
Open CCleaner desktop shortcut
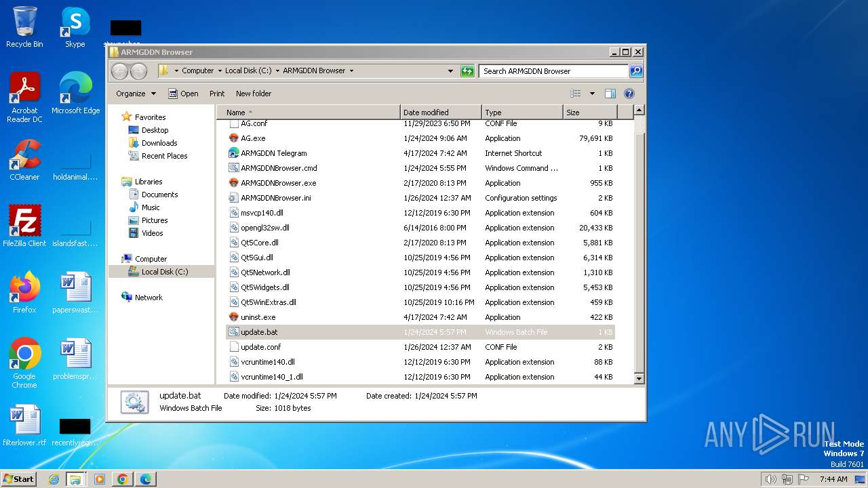coord(24,160)
